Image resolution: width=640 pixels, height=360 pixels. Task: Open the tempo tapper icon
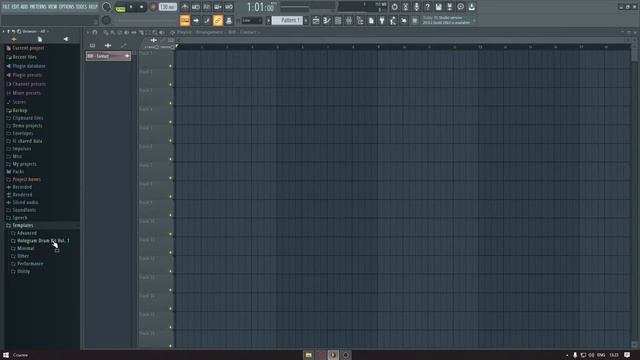[393, 20]
